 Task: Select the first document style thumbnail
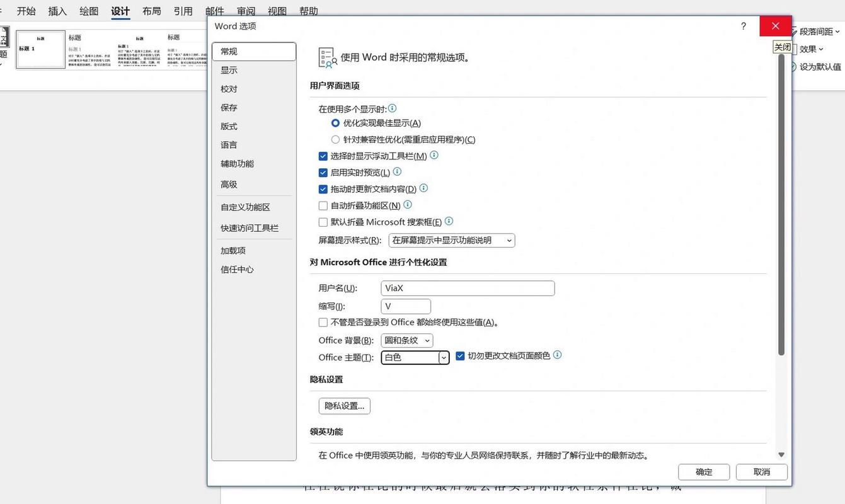click(x=40, y=50)
